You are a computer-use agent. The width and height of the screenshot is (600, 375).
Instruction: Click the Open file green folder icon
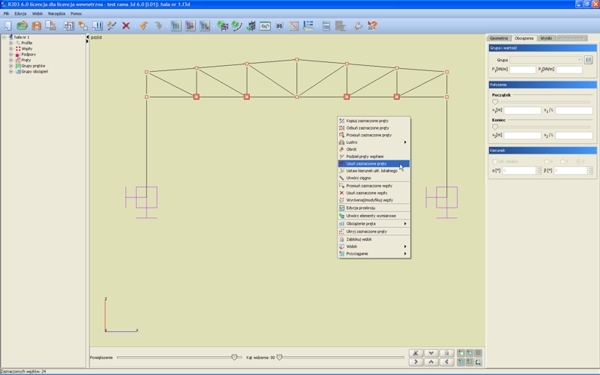[22, 26]
